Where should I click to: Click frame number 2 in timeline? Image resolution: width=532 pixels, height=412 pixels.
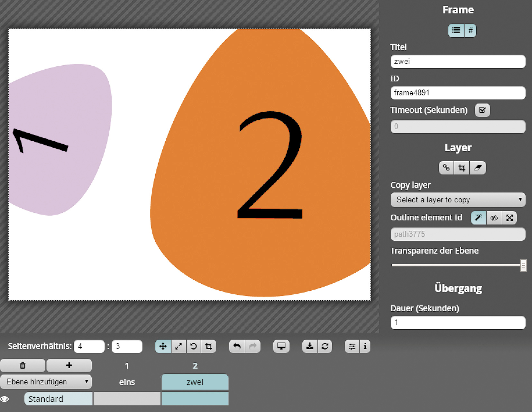195,366
